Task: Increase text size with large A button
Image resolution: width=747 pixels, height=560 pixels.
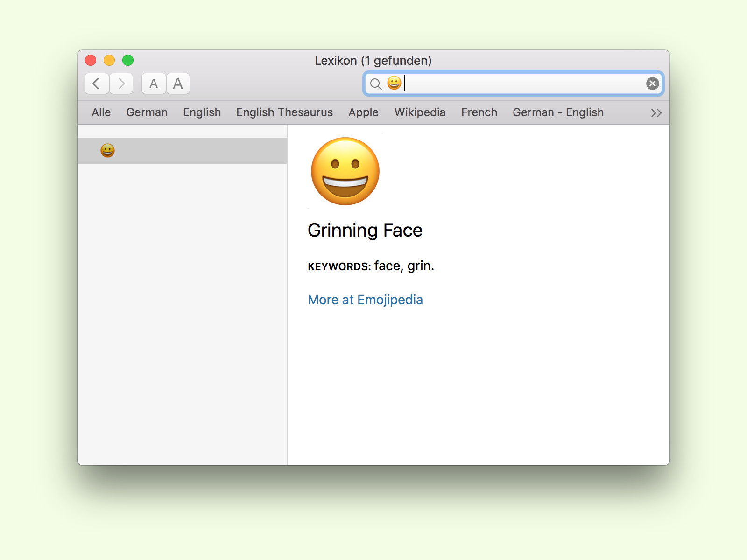Action: pyautogui.click(x=178, y=84)
